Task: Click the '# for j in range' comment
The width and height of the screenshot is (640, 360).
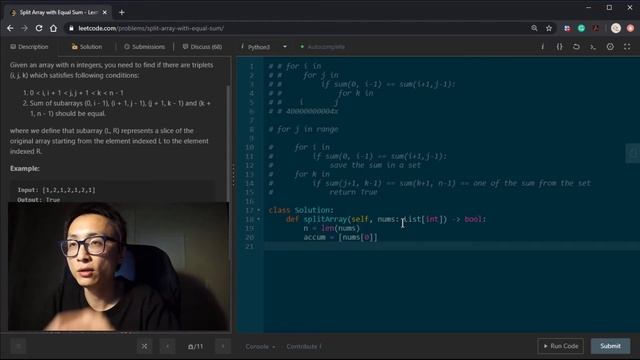Action: click(x=303, y=129)
